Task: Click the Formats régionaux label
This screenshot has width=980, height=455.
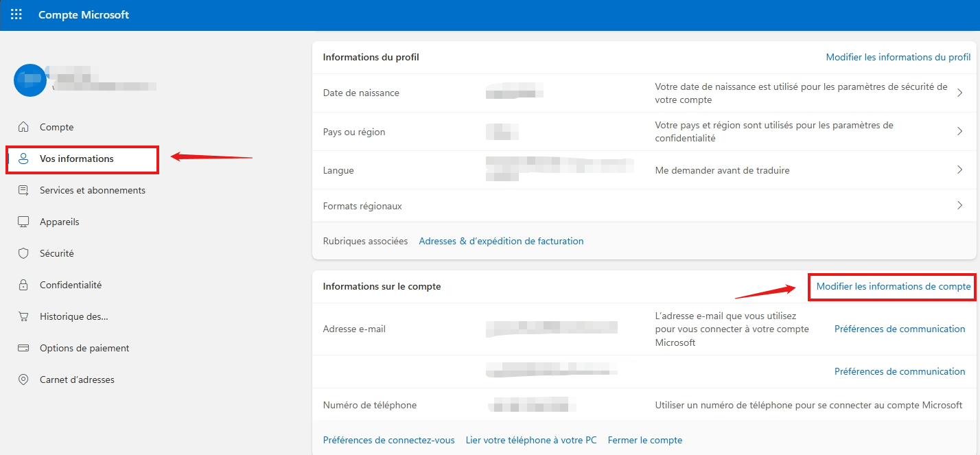Action: tap(362, 206)
